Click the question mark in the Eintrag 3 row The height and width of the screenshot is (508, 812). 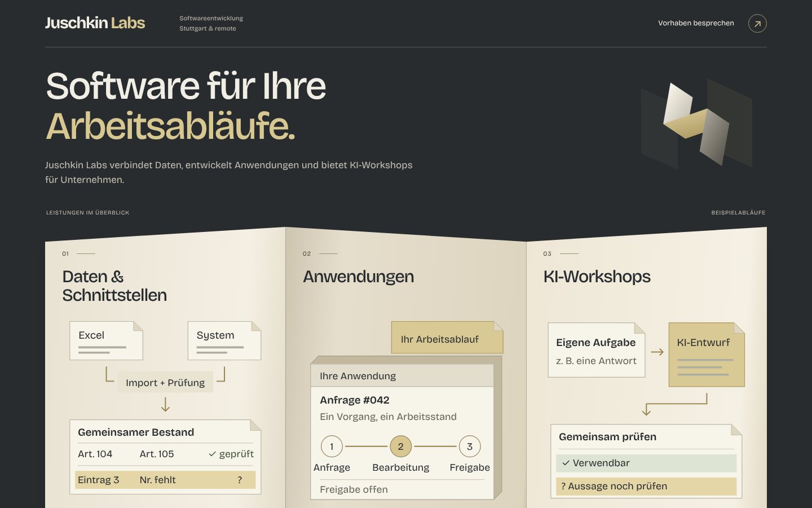240,480
